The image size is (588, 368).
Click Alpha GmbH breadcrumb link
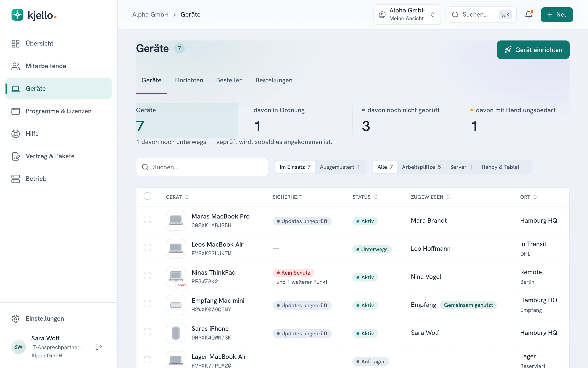coord(150,14)
